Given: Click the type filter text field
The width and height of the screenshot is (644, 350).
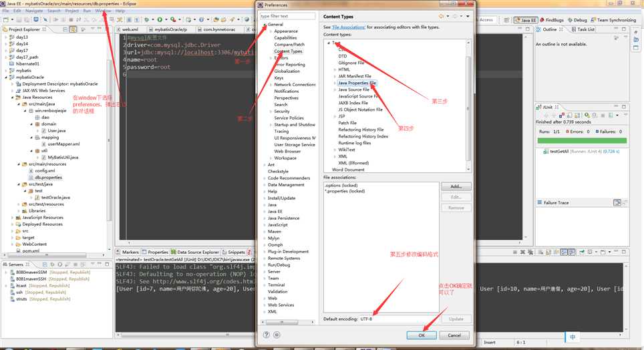Looking at the screenshot, I should pyautogui.click(x=287, y=16).
